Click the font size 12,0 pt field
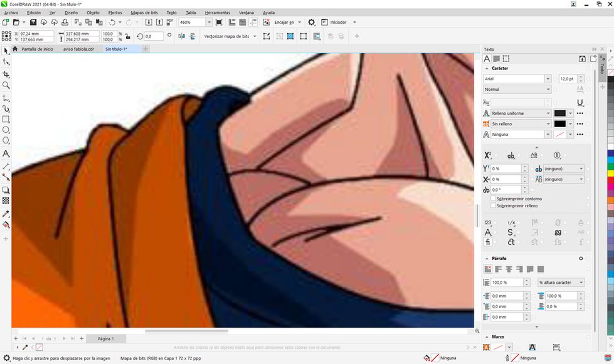Image resolution: width=614 pixels, height=364 pixels. pyautogui.click(x=568, y=78)
